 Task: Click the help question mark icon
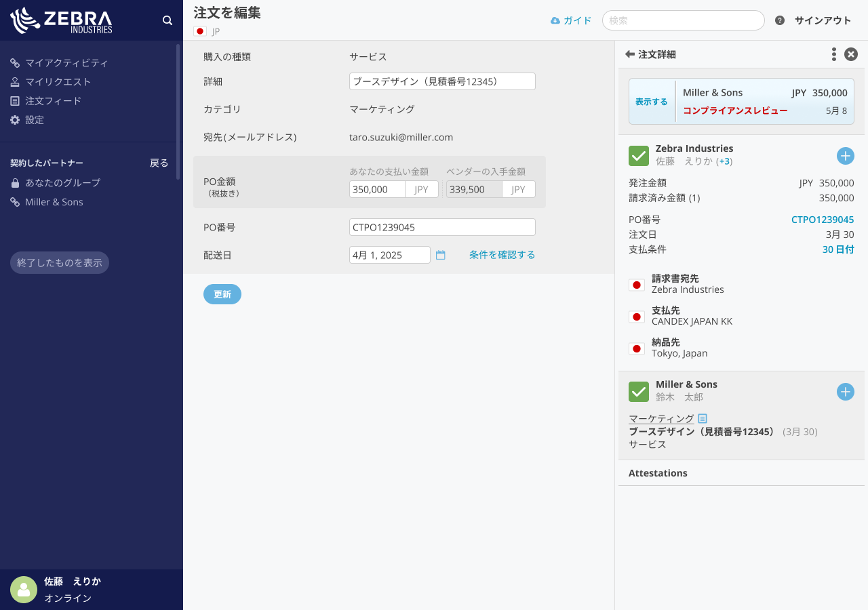(780, 20)
